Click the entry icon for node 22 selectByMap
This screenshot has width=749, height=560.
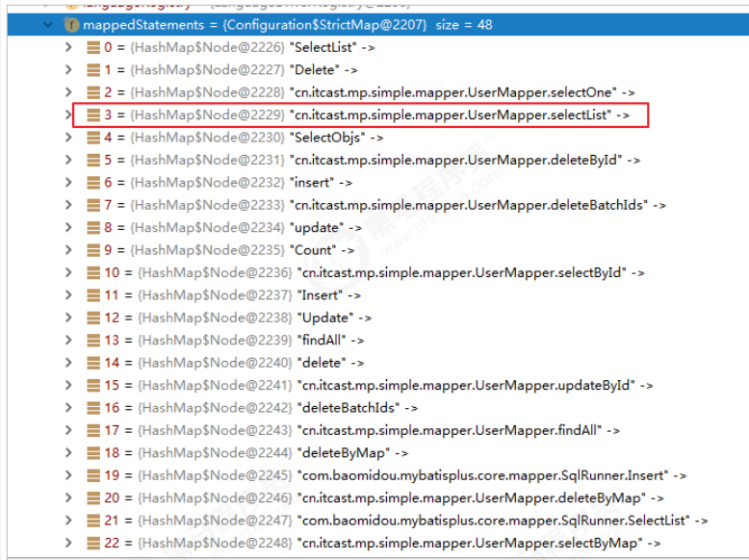click(x=93, y=543)
